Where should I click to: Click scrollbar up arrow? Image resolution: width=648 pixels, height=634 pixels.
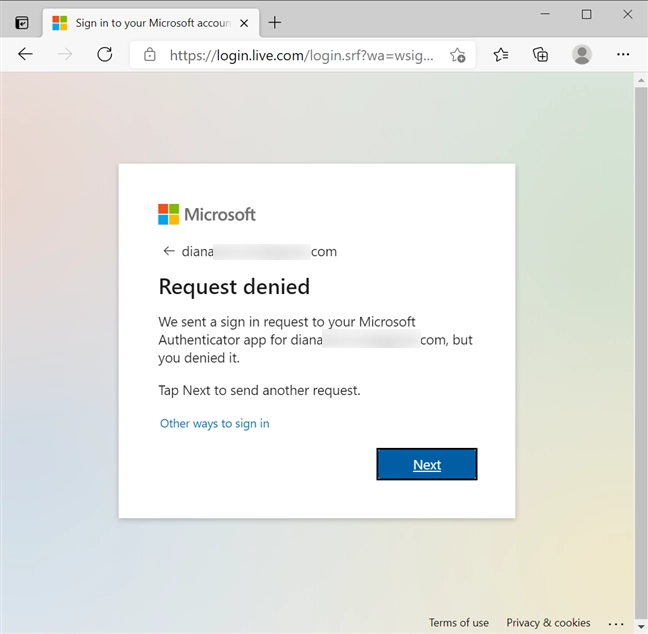point(641,80)
